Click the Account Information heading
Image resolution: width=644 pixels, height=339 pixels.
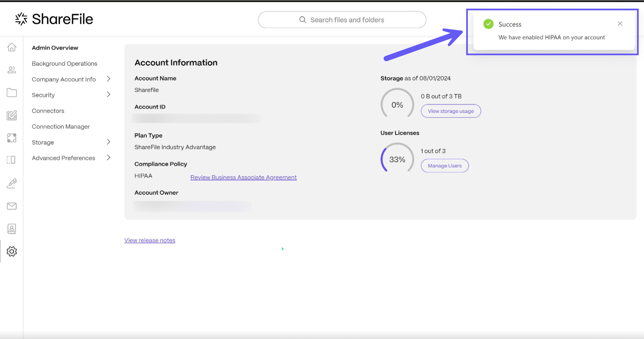[x=176, y=63]
